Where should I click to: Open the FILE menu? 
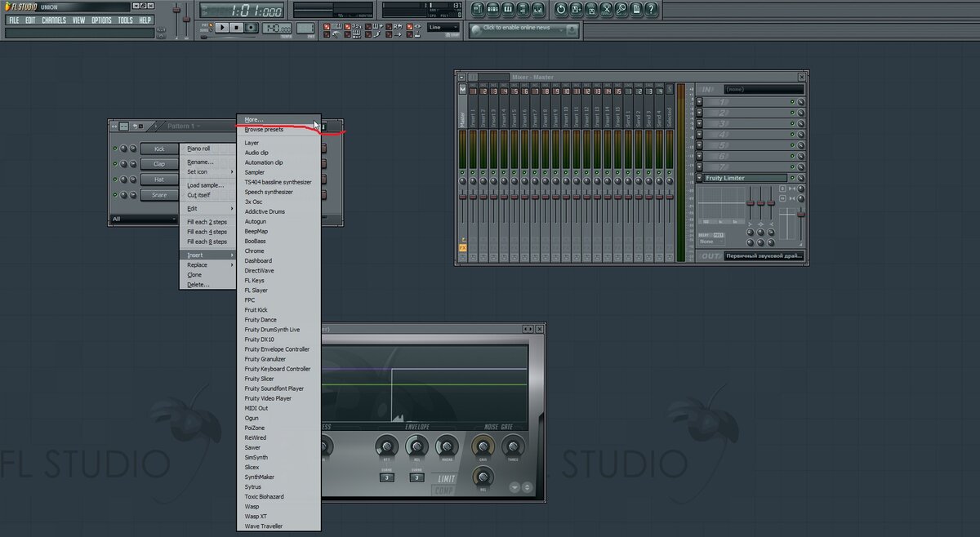point(14,20)
